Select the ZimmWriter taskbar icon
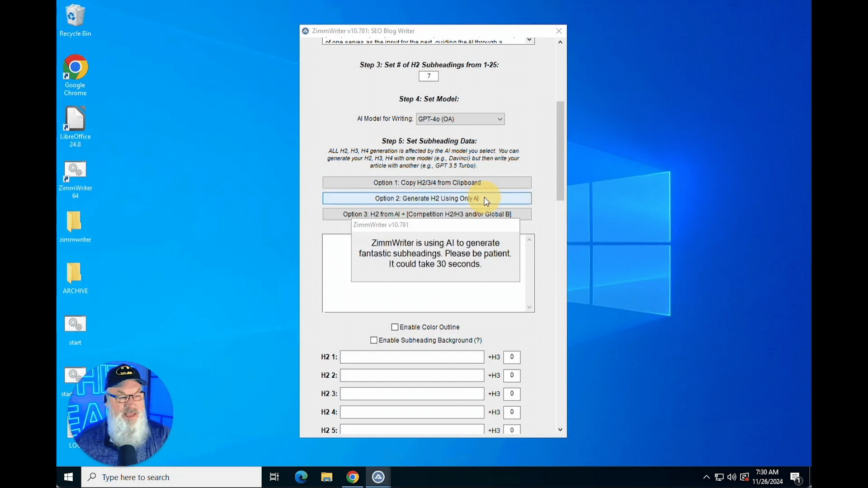The image size is (868, 488). click(378, 477)
